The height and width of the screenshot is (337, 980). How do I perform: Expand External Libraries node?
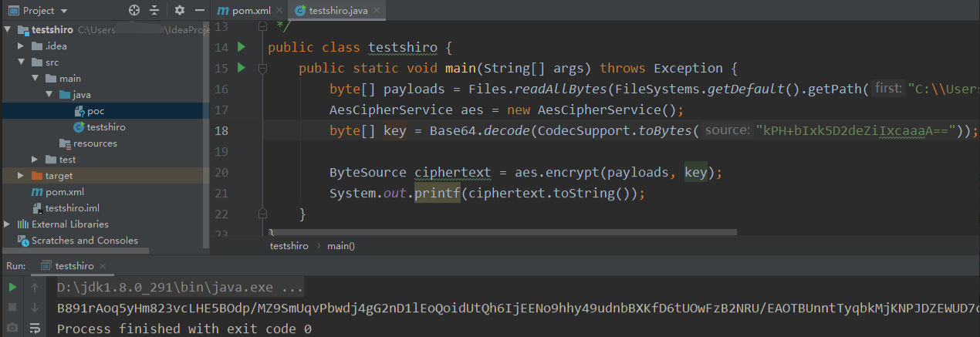click(x=8, y=224)
